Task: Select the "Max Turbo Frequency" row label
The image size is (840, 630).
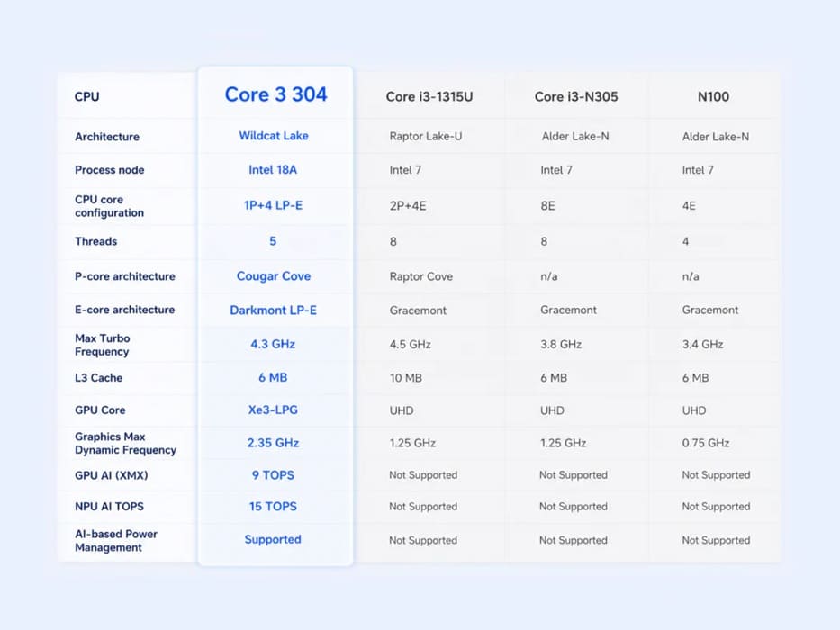Action: (x=103, y=345)
